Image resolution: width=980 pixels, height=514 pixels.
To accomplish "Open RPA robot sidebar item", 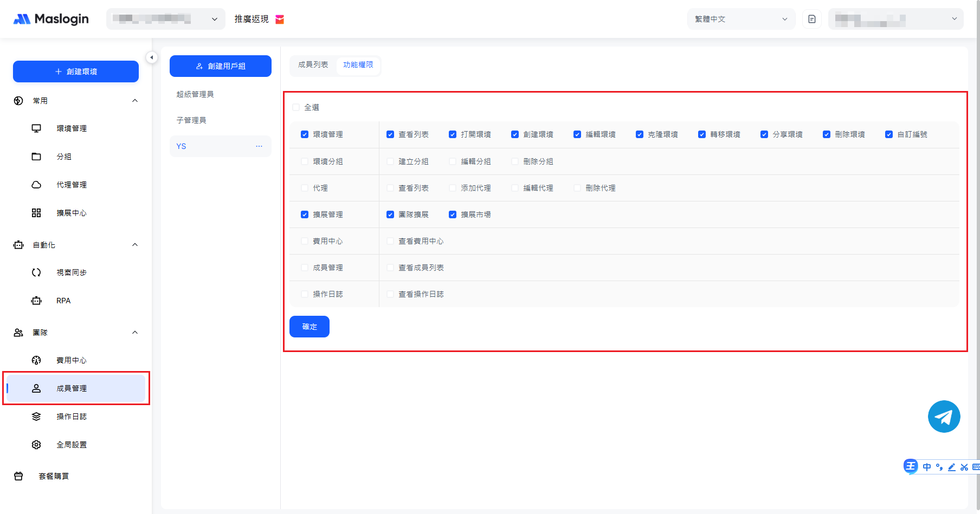I will 63,301.
